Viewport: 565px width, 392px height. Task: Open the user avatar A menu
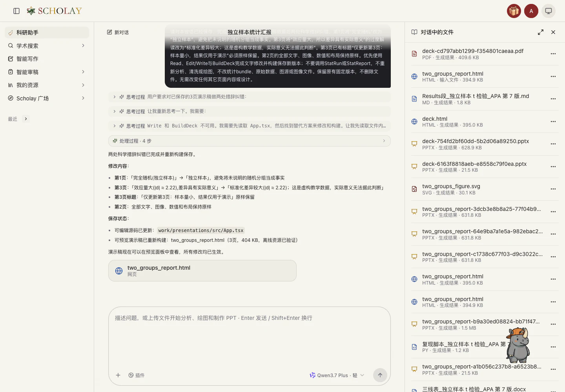[531, 11]
